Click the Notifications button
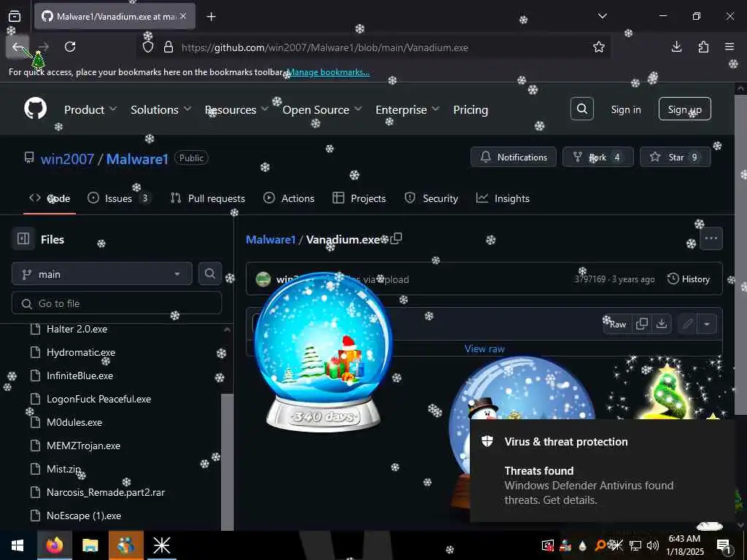 513,157
